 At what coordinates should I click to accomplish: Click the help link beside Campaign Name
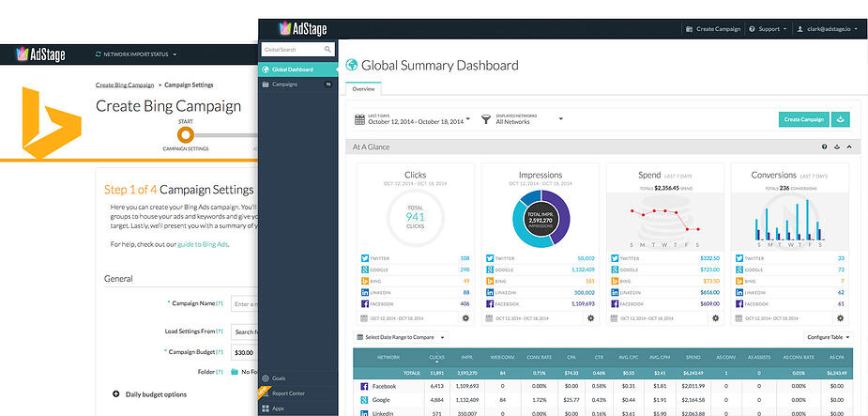point(220,303)
